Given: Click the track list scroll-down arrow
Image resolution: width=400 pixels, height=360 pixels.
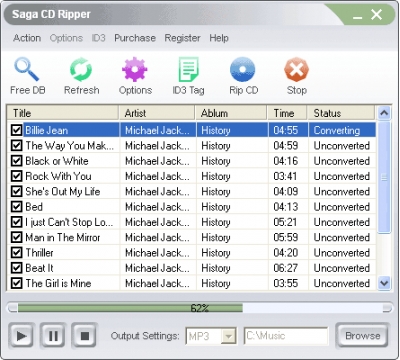Looking at the screenshot, I should [384, 283].
